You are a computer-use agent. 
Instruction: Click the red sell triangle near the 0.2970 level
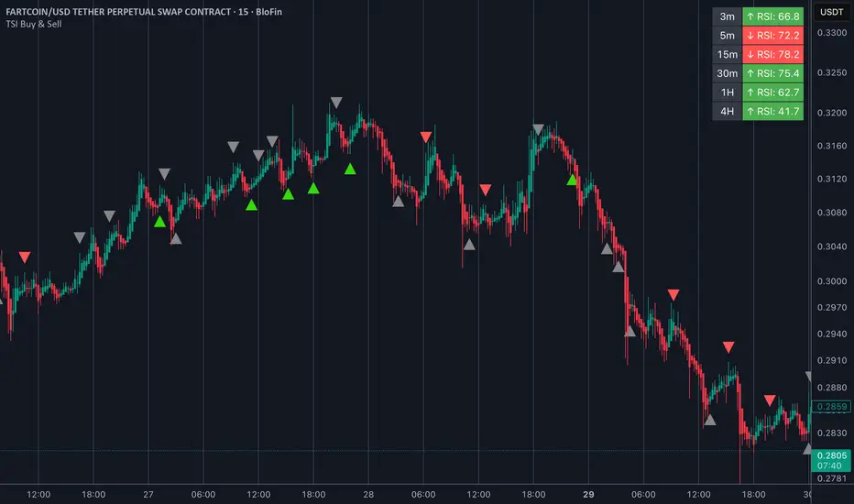tap(673, 295)
